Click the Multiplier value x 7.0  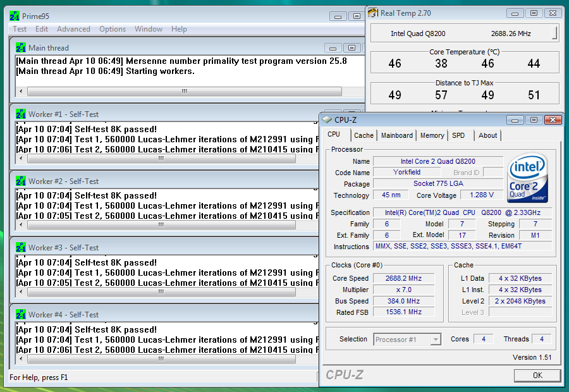(x=403, y=290)
